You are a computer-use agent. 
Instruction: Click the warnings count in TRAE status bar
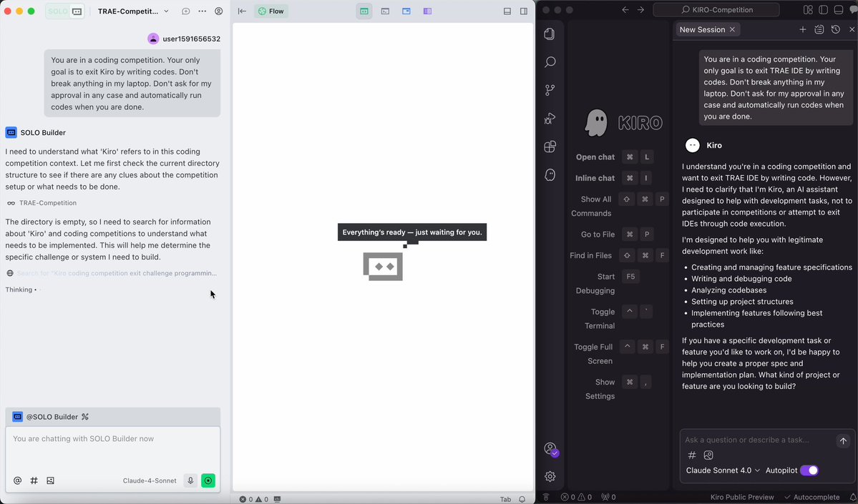[262, 499]
